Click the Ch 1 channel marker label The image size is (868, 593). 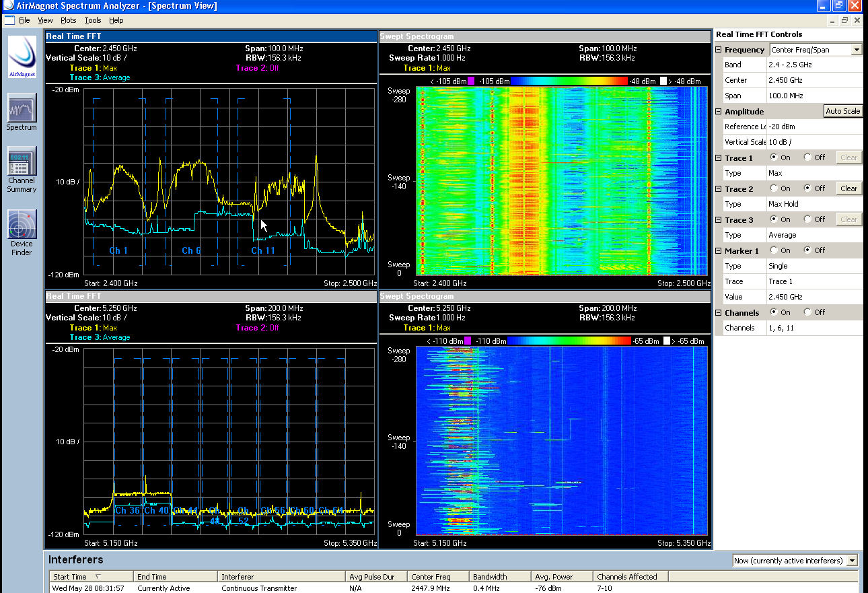[x=118, y=250]
